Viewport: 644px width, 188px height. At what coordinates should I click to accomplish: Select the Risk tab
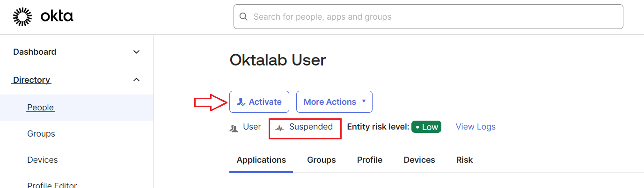464,160
